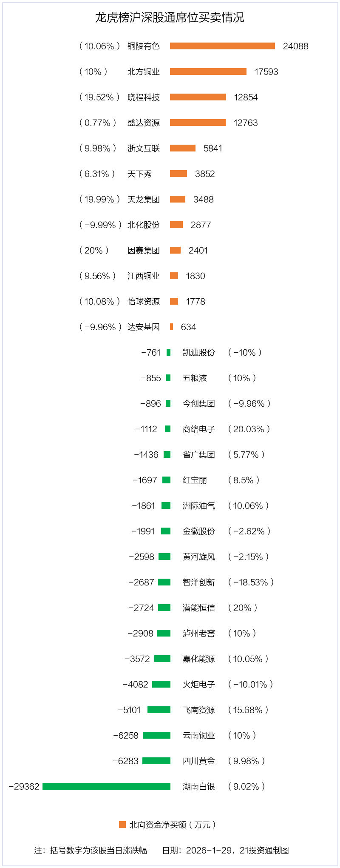Select the percentage label (20.03%) beside 商络电子
Viewport: 340px width, 868px height.
click(249, 429)
